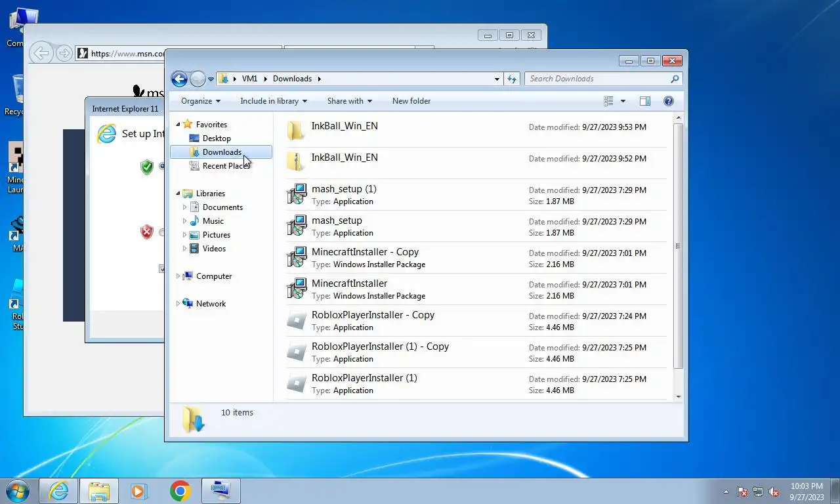The image size is (840, 504).
Task: Select the mash_setup (1) installer icon
Action: coord(297,194)
